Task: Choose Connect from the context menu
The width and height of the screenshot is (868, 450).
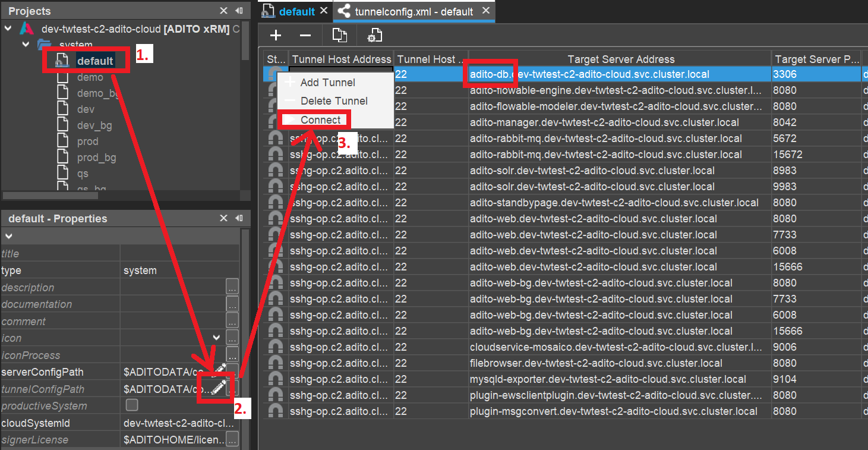Action: click(x=320, y=119)
